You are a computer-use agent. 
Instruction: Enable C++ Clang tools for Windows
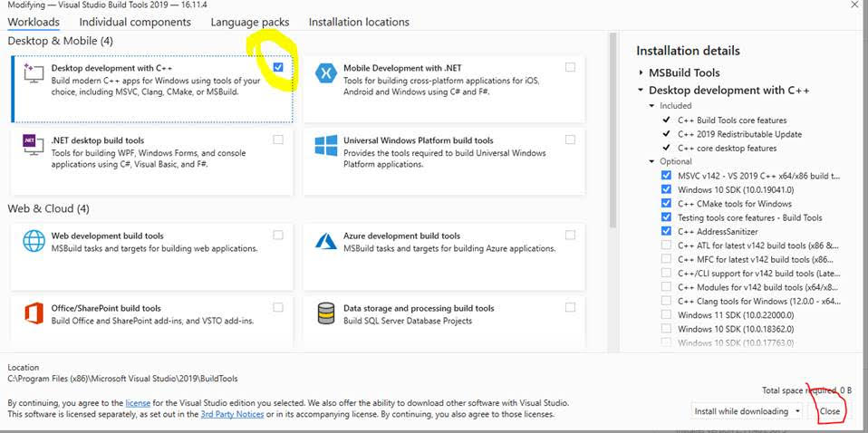(666, 302)
